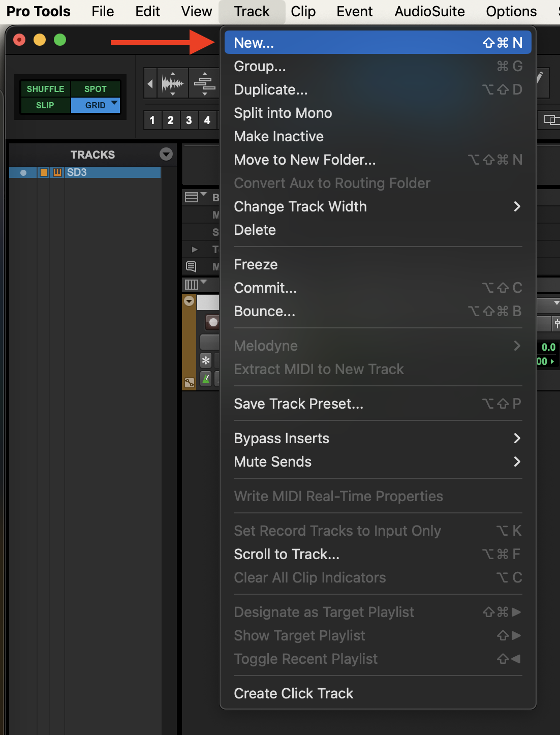560x735 pixels.
Task: Open the Grid mode dropdown arrow
Action: point(114,103)
